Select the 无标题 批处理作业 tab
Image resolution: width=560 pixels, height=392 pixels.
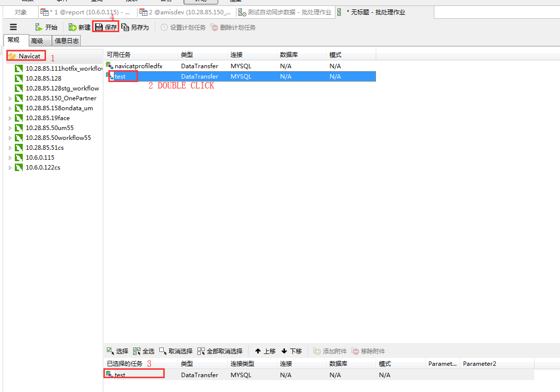click(385, 12)
